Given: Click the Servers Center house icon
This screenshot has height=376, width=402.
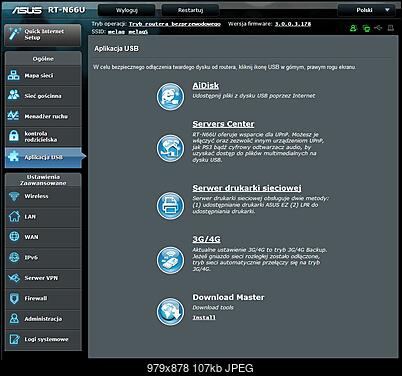Looking at the screenshot, I should tap(170, 148).
